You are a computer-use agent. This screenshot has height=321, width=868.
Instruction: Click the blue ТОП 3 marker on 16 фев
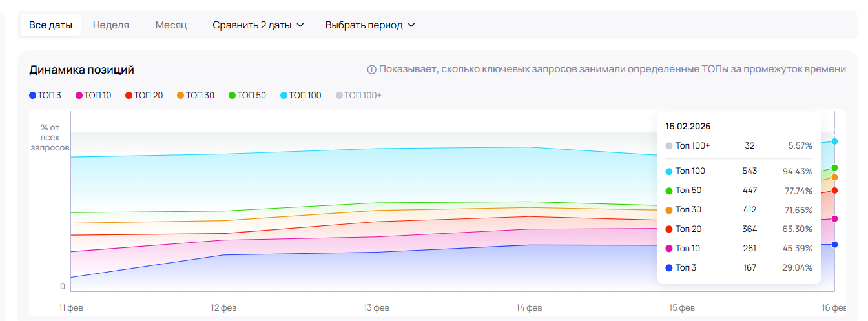click(x=834, y=244)
